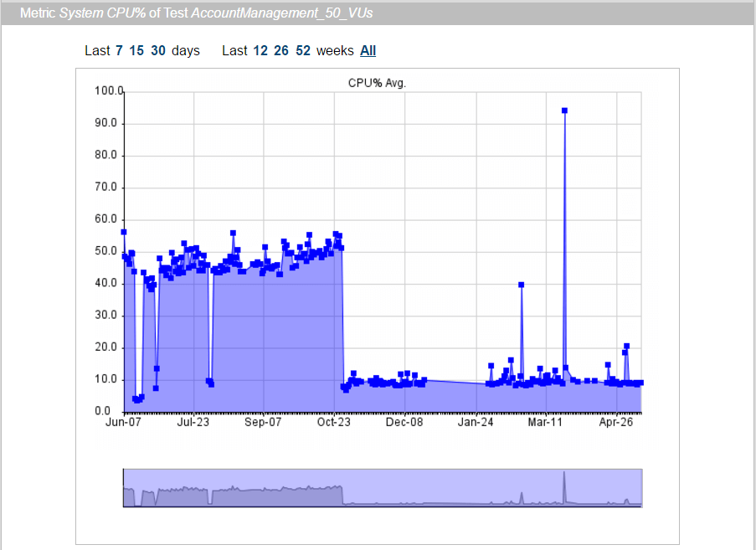
Task: Click the 40% spike near Feb
Action: point(522,284)
